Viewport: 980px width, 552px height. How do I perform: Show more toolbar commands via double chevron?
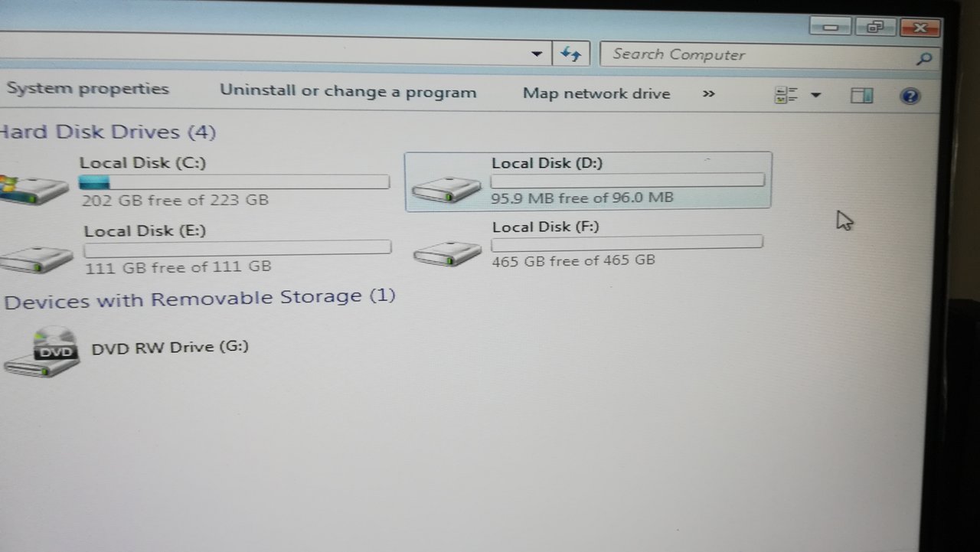click(708, 93)
